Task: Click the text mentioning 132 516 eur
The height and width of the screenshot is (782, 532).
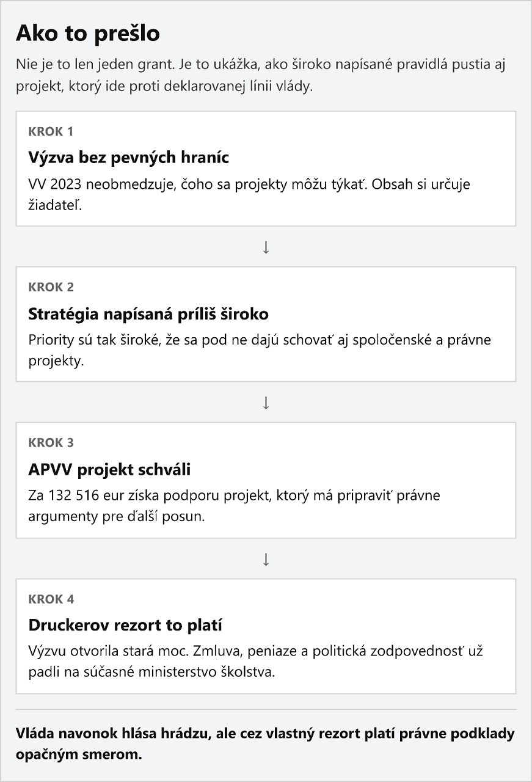Action: (234, 506)
